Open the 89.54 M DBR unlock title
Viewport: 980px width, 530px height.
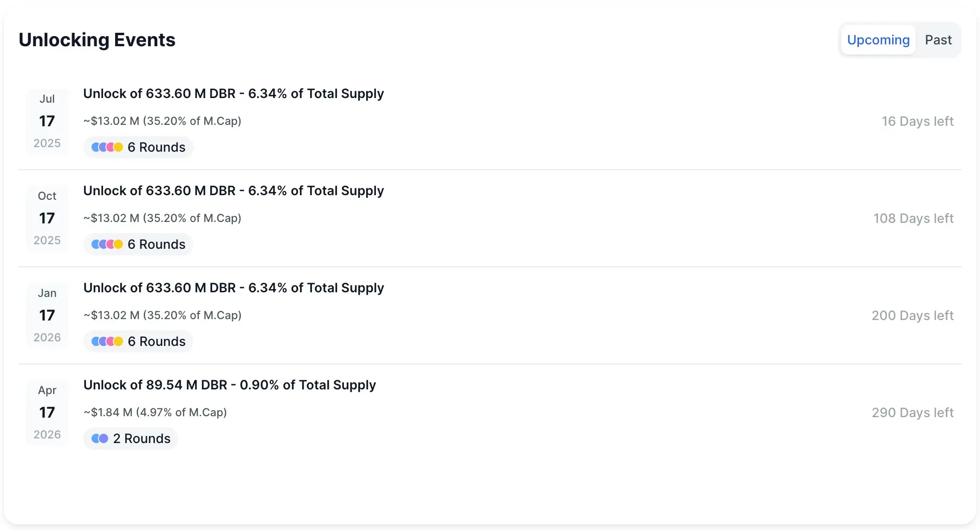click(x=229, y=385)
